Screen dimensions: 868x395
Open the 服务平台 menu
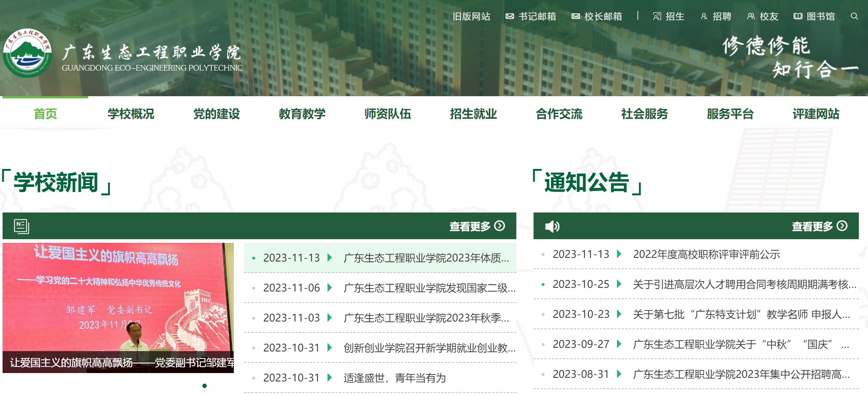(730, 114)
